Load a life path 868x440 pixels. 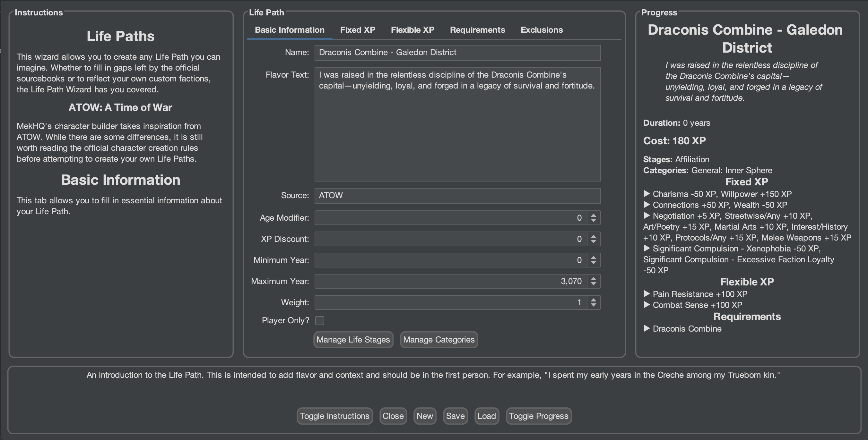(487, 416)
